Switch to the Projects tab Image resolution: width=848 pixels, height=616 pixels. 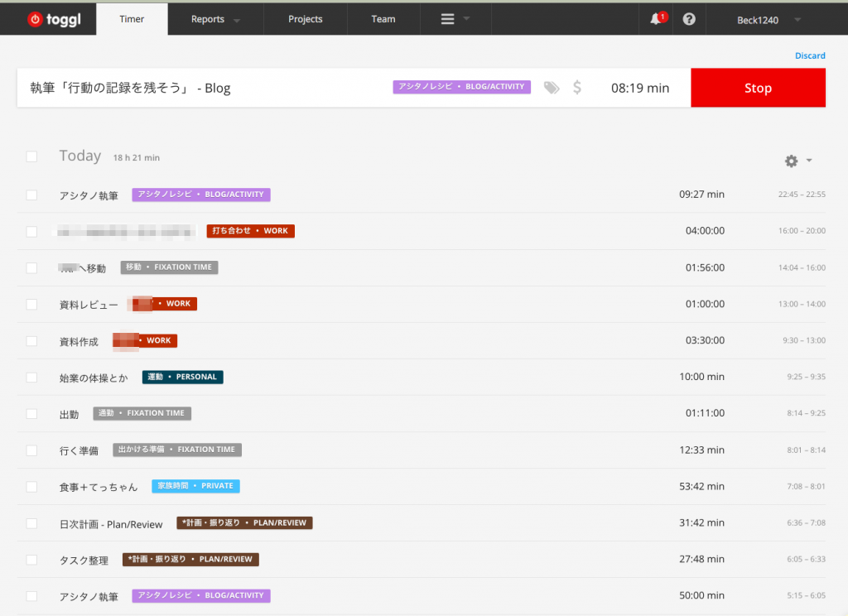[x=306, y=19]
